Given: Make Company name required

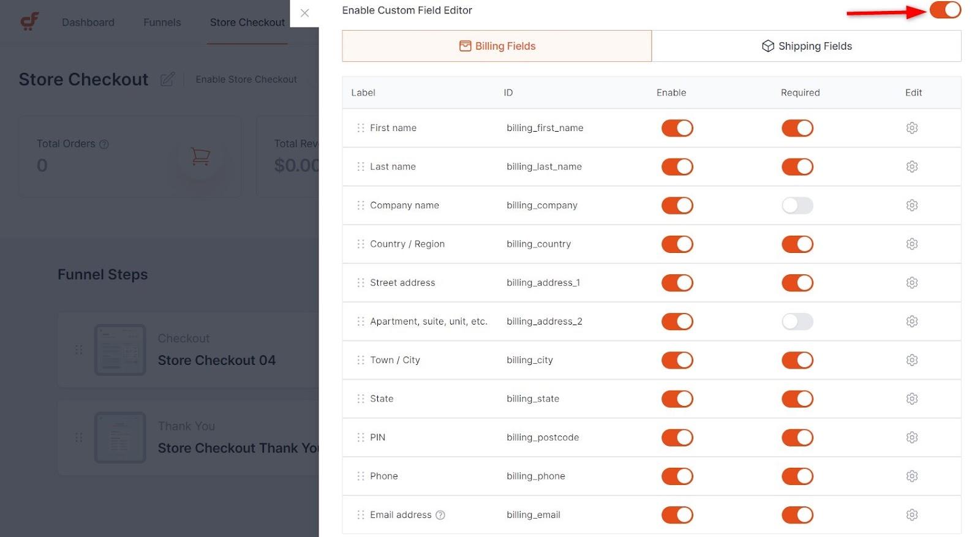Looking at the screenshot, I should (x=797, y=205).
